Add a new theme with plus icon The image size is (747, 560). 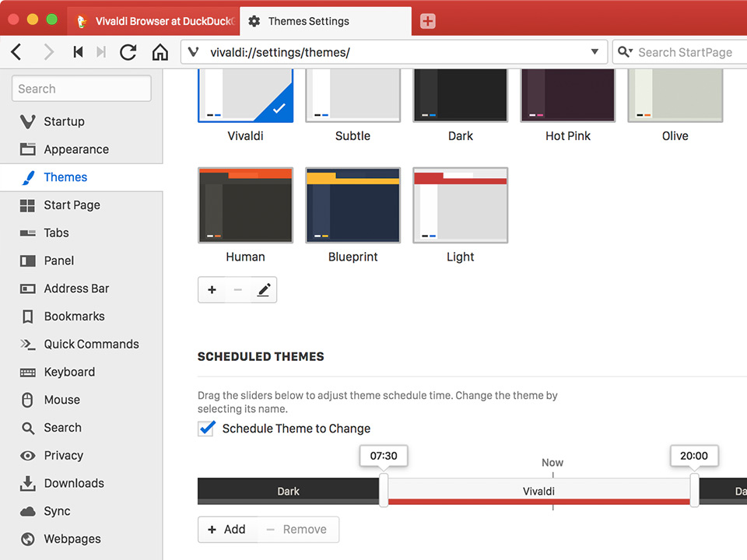(212, 289)
